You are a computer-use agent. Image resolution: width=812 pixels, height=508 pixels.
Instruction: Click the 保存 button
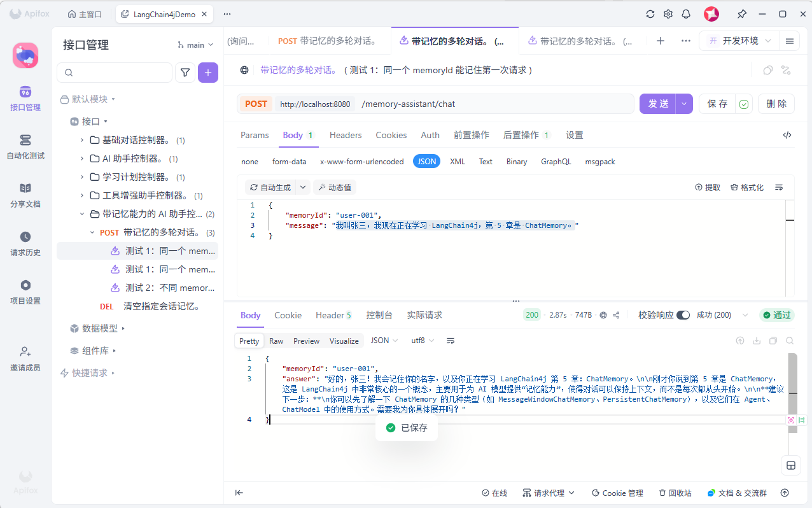coord(717,104)
